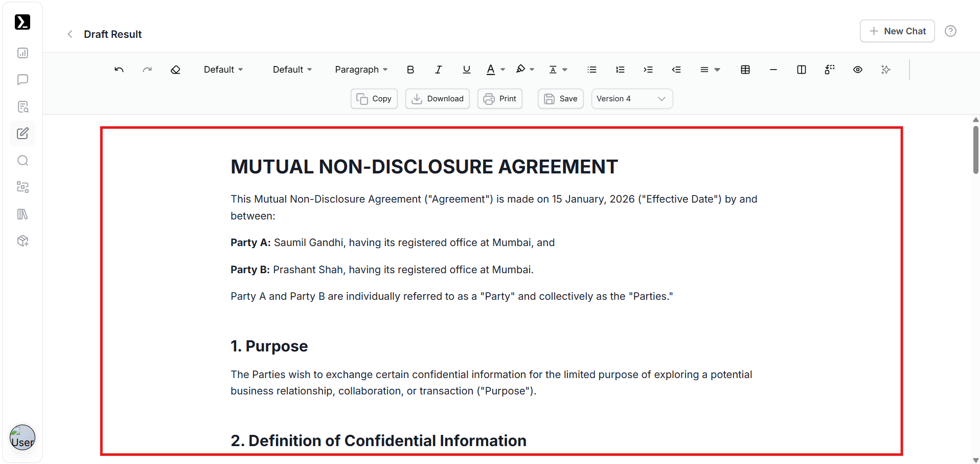This screenshot has height=464, width=980.
Task: Expand the Paragraph style dropdown
Action: point(361,70)
